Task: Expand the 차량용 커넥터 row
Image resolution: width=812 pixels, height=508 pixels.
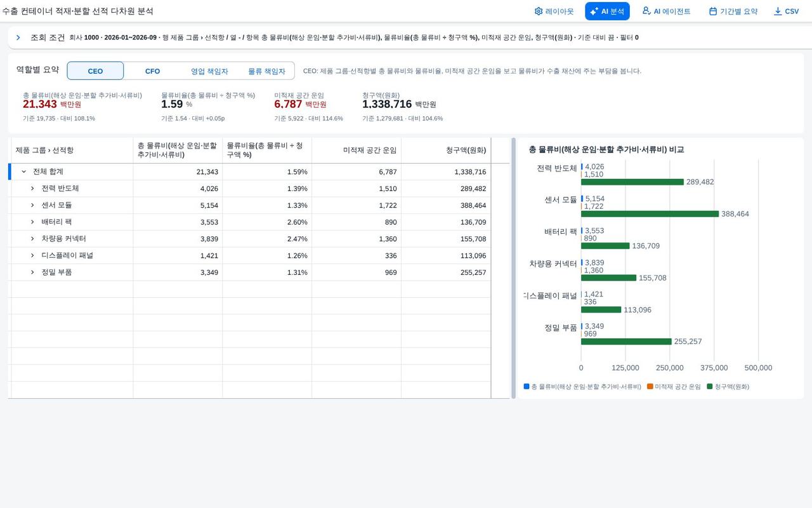Action: coord(32,239)
